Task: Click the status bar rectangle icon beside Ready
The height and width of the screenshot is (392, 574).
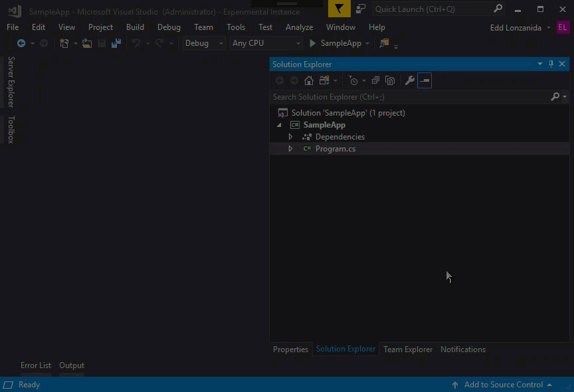Action: tap(8, 385)
